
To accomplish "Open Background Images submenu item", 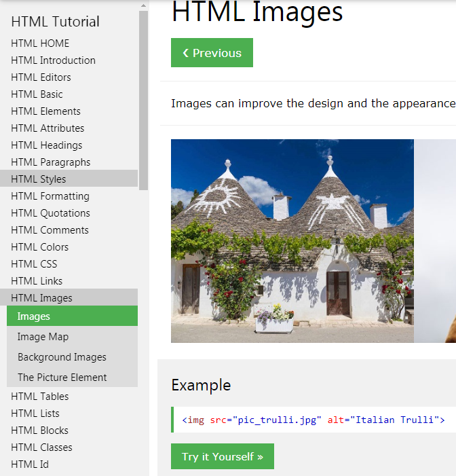I will coord(72,356).
